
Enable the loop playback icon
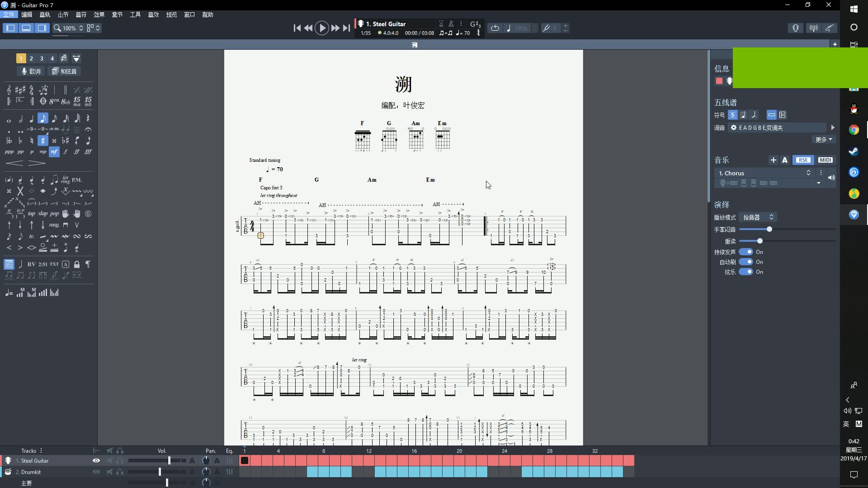tap(495, 28)
